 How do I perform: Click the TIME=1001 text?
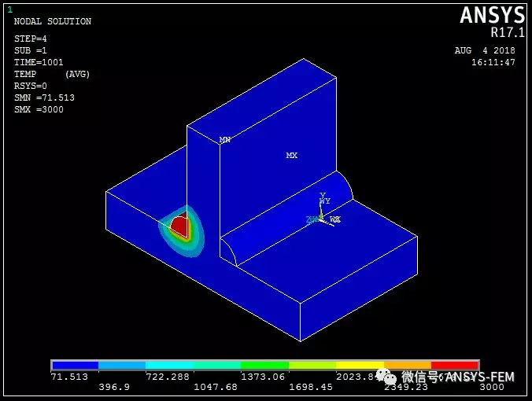click(x=39, y=62)
